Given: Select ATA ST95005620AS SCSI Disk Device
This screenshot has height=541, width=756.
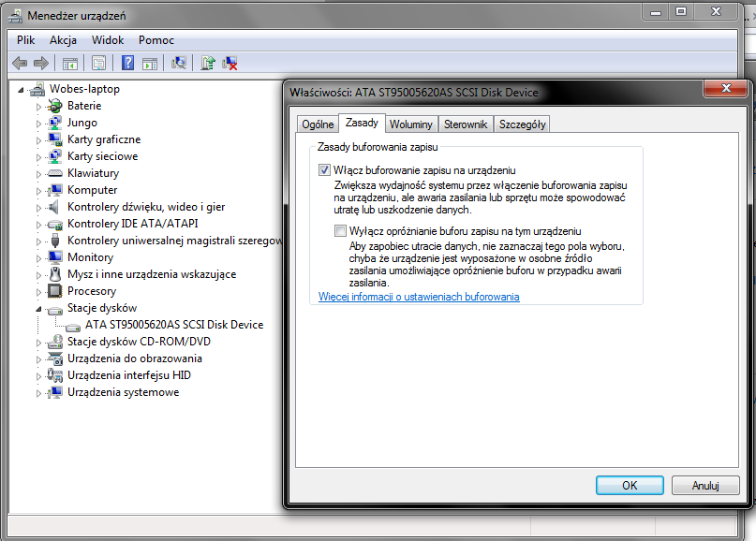Looking at the screenshot, I should tap(174, 325).
